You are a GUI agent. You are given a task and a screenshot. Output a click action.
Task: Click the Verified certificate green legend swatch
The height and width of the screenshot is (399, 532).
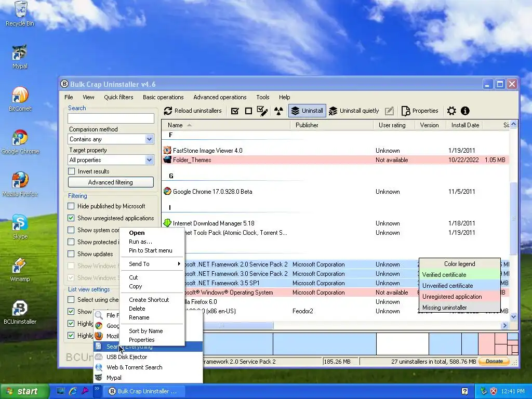pyautogui.click(x=459, y=275)
